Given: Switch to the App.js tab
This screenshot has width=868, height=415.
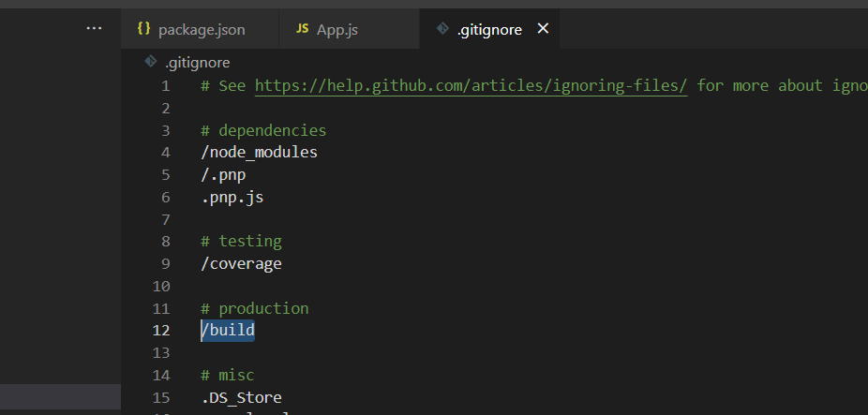Looking at the screenshot, I should 350,29.
